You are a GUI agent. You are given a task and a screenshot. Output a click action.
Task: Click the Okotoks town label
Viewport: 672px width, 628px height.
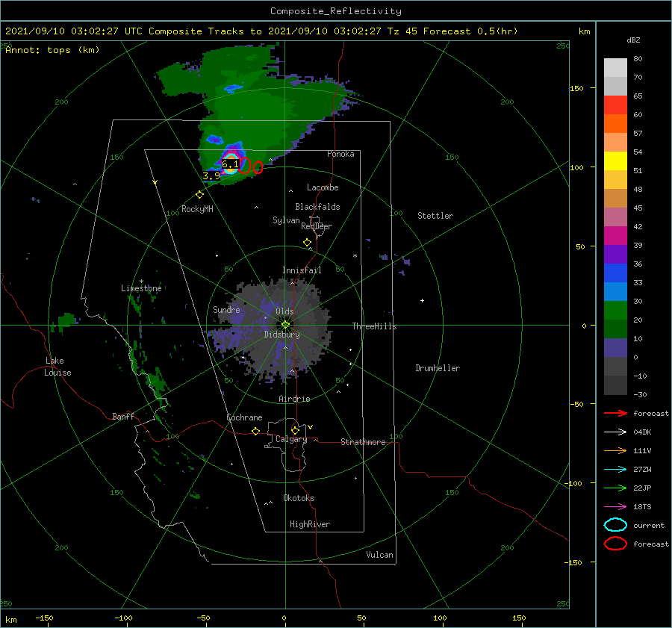click(299, 498)
